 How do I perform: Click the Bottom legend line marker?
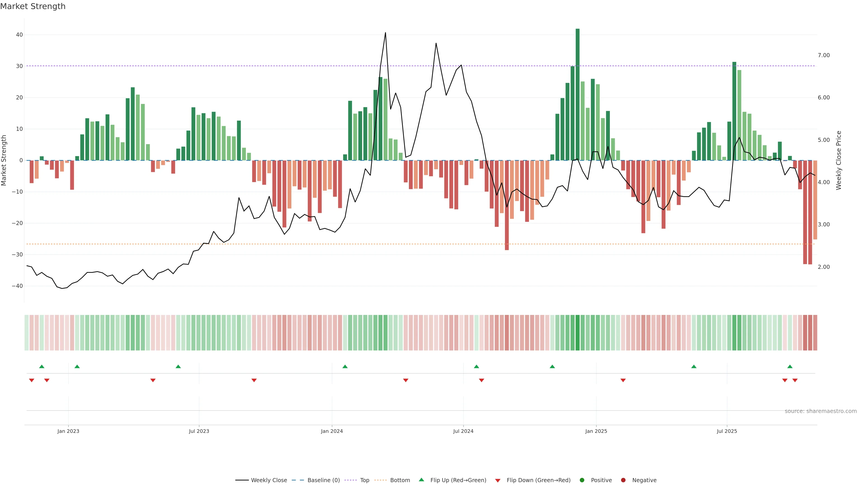(x=381, y=480)
